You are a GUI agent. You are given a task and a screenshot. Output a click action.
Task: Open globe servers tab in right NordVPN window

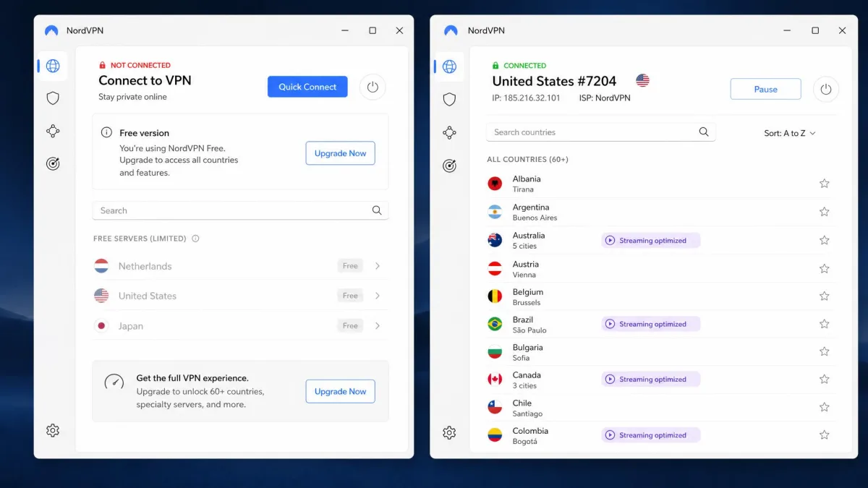(x=449, y=67)
